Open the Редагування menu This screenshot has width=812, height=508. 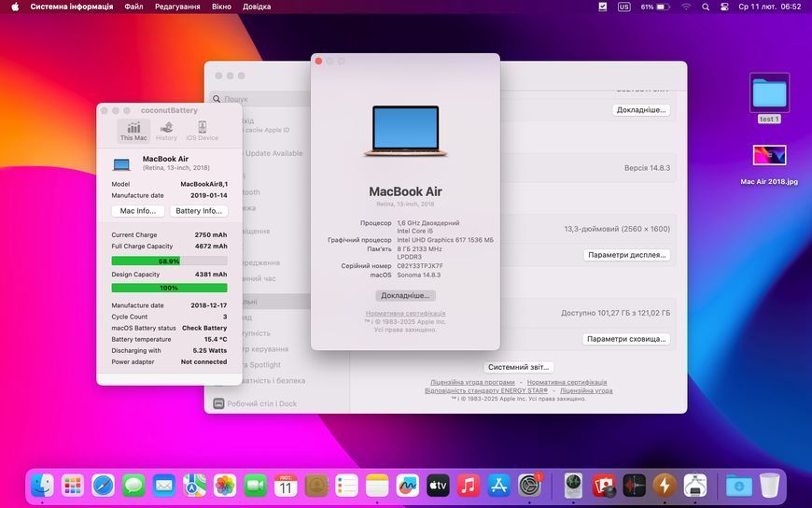click(177, 7)
